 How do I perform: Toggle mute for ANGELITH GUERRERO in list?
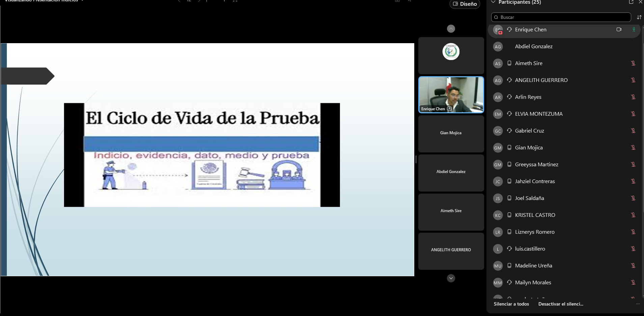tap(633, 80)
